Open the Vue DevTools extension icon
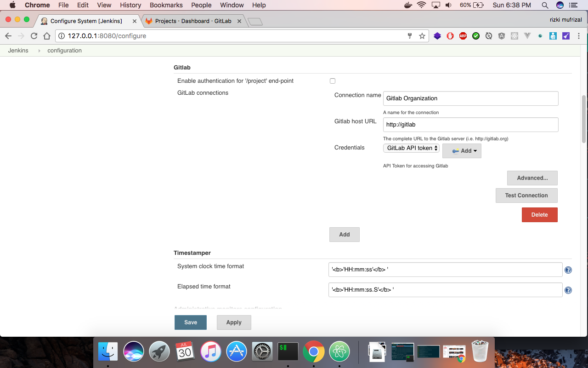 pos(527,36)
